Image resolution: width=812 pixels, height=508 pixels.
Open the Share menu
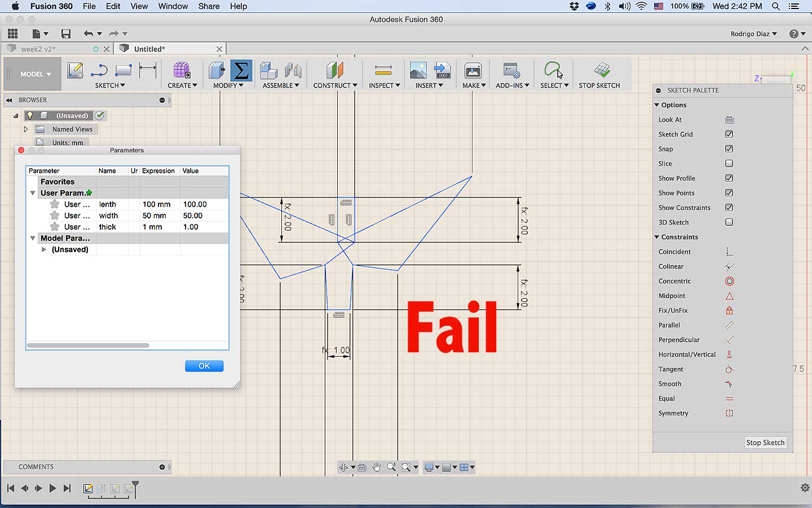point(209,6)
